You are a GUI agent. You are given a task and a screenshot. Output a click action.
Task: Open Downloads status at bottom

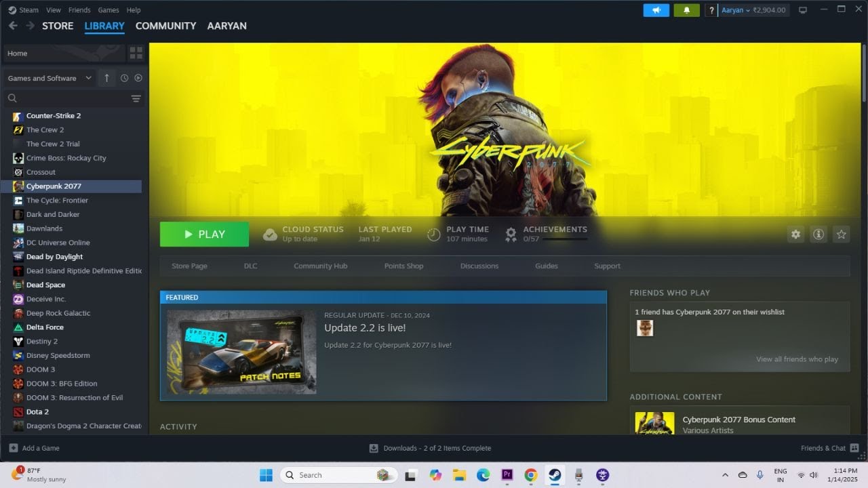(430, 448)
